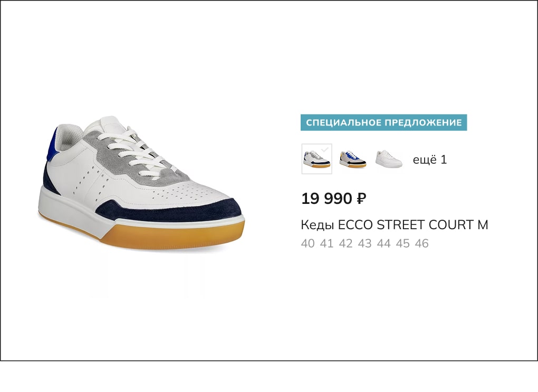Choose size 44 from the size list

click(x=383, y=243)
